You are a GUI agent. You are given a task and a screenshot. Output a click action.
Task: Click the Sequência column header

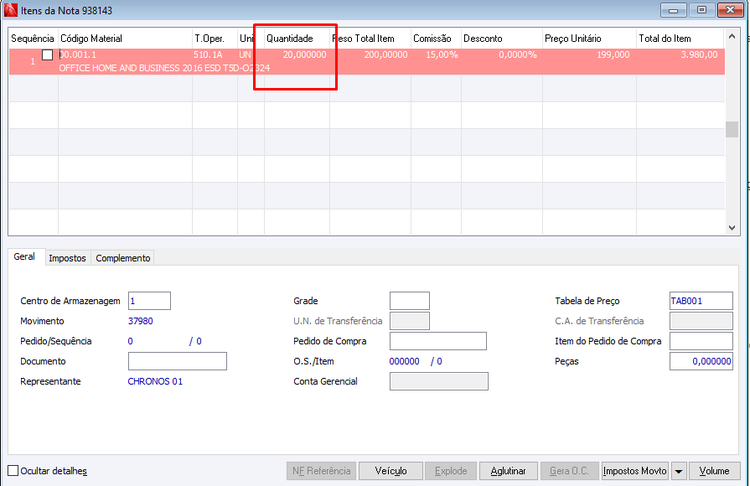click(x=33, y=38)
